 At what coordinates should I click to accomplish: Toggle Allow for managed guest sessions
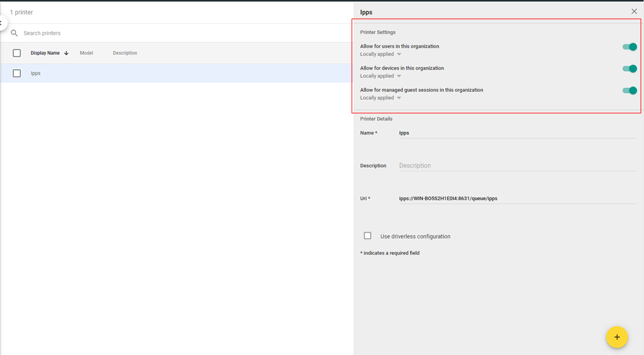629,90
